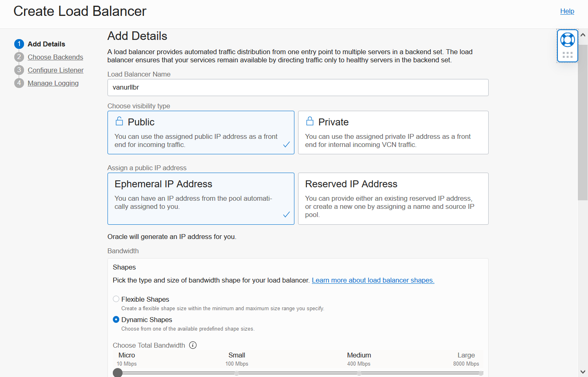Switch visibility type to Private
This screenshot has height=377, width=588.
(393, 132)
